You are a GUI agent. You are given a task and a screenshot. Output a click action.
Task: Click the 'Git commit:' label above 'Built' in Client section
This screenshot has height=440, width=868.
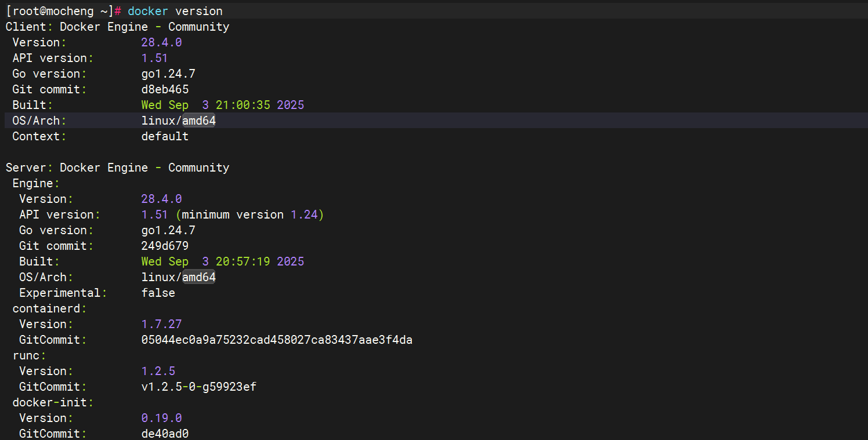50,89
